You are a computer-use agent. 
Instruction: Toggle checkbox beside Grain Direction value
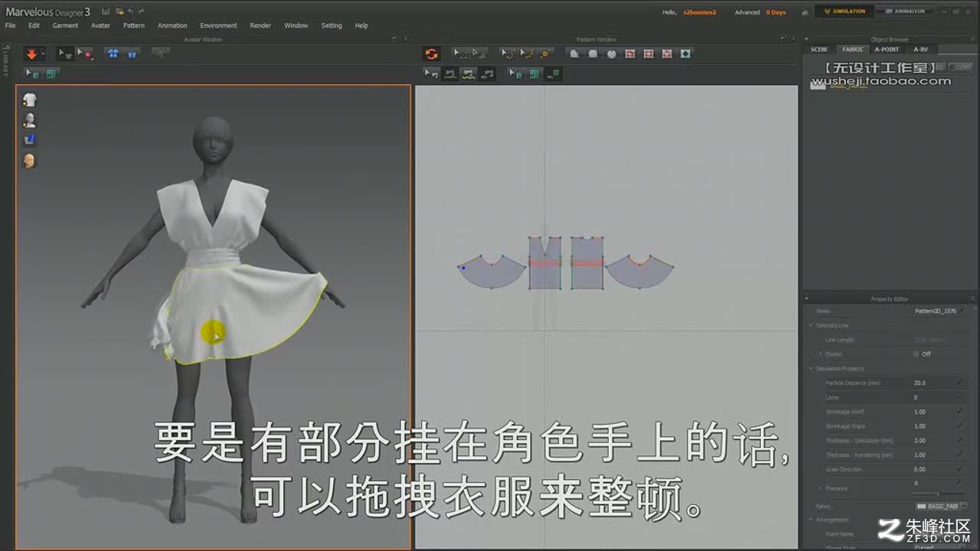tap(960, 469)
